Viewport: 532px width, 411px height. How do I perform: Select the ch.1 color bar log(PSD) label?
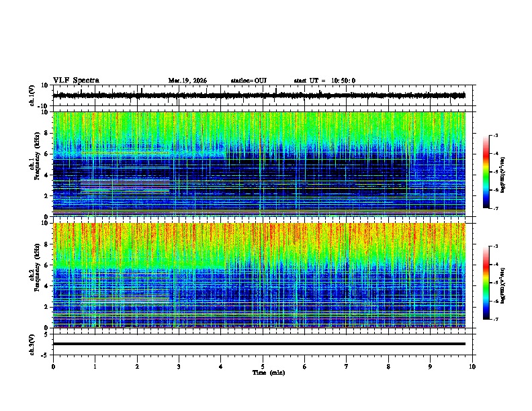(x=503, y=175)
